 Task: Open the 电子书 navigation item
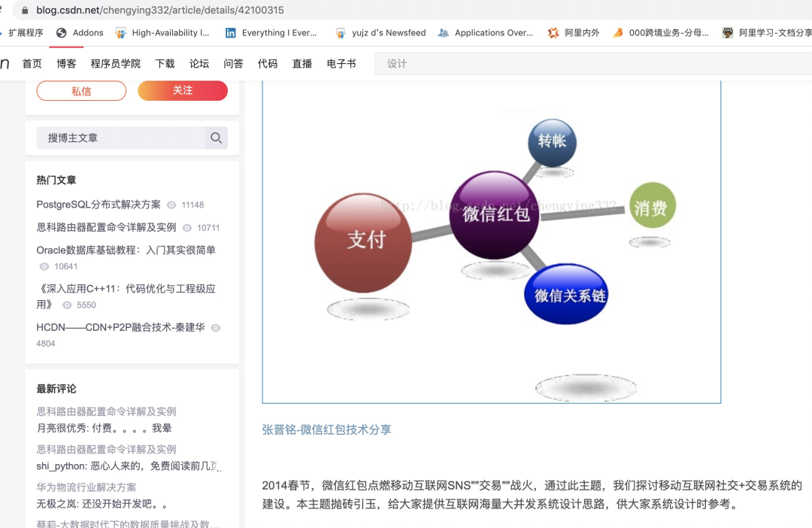[341, 64]
